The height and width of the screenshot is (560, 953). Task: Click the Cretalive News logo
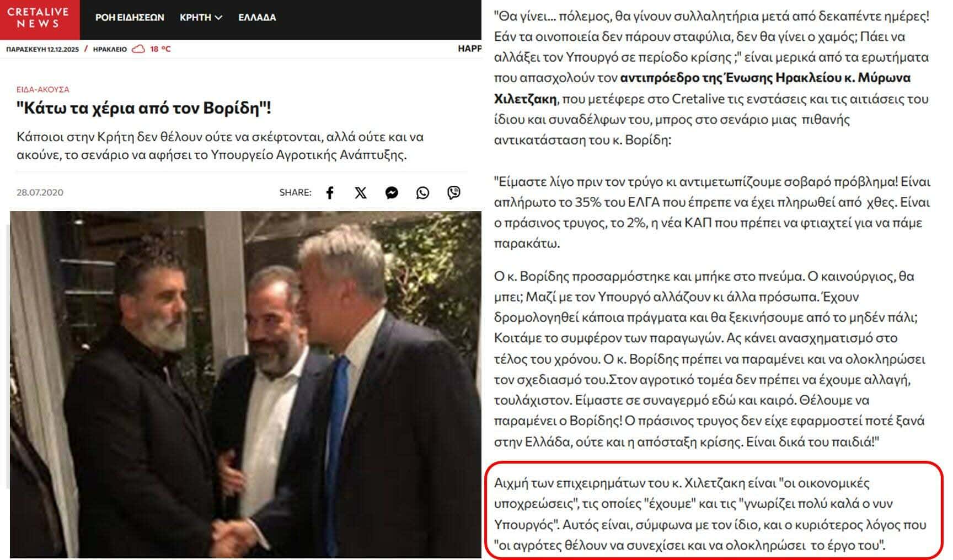click(x=39, y=19)
